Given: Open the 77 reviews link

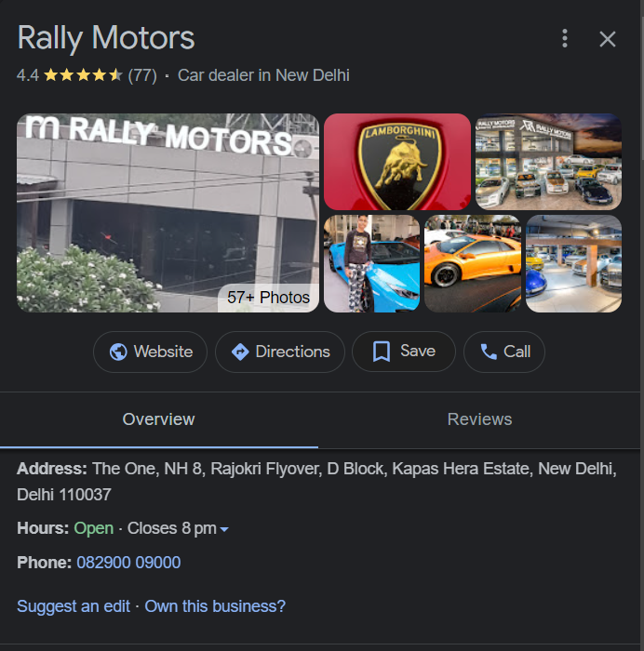Looking at the screenshot, I should tap(141, 75).
